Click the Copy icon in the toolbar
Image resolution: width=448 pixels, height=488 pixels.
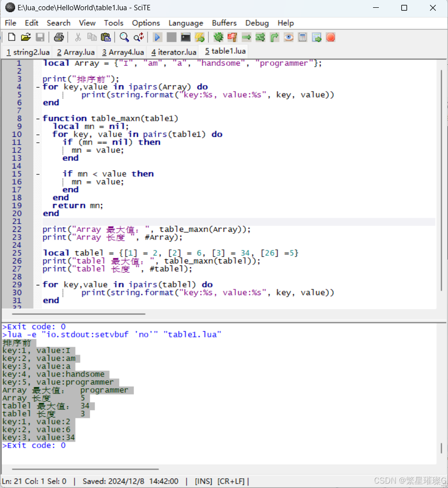pyautogui.click(x=92, y=38)
